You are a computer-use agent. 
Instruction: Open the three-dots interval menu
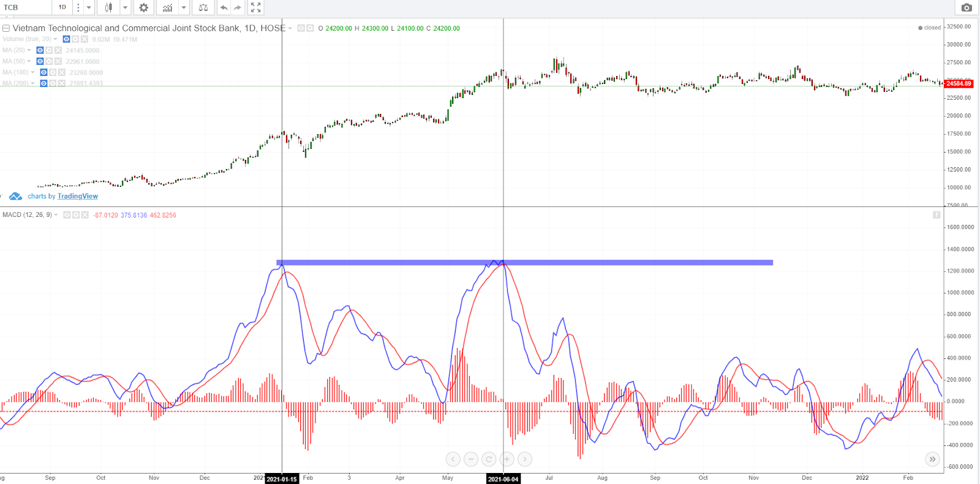click(x=78, y=7)
